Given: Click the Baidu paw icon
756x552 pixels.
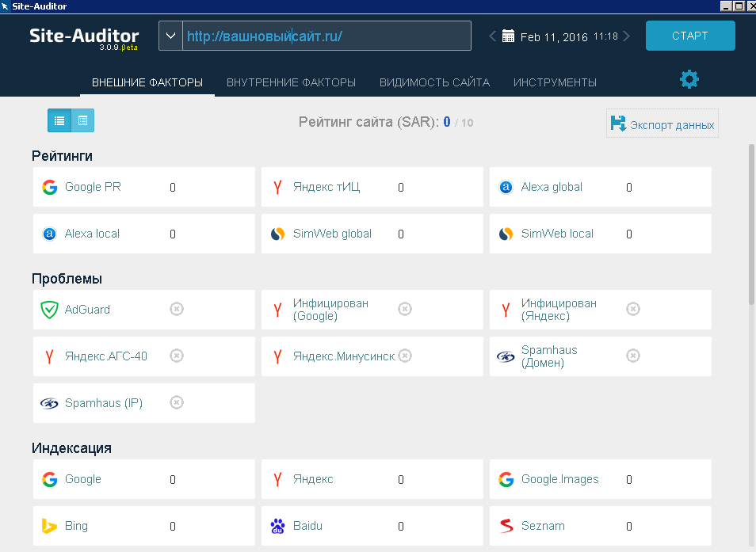Looking at the screenshot, I should pyautogui.click(x=277, y=526).
